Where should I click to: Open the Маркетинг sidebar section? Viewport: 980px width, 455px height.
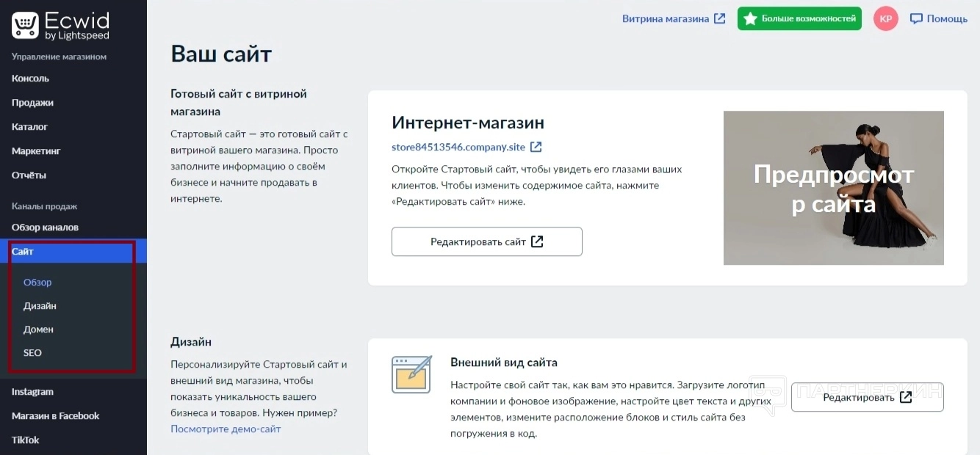click(36, 151)
